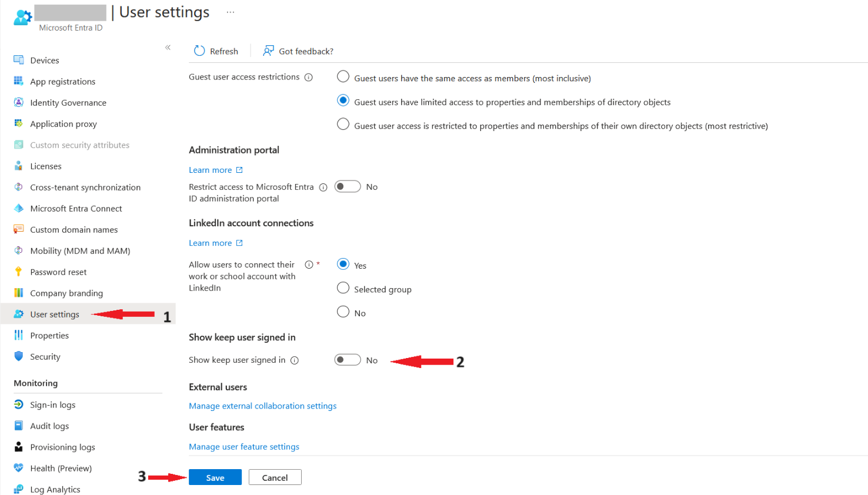Enable the Show keep user signed in switch
Image resolution: width=868 pixels, height=495 pixels.
click(347, 360)
